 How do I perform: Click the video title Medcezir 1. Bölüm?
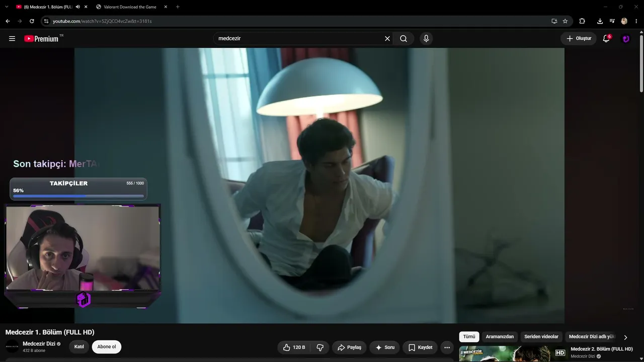point(50,332)
